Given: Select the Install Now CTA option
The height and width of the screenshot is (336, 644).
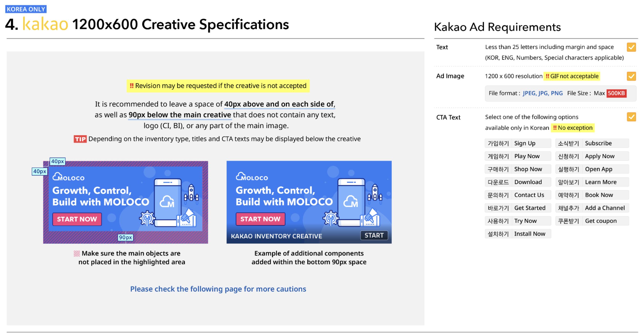Looking at the screenshot, I should (x=518, y=234).
